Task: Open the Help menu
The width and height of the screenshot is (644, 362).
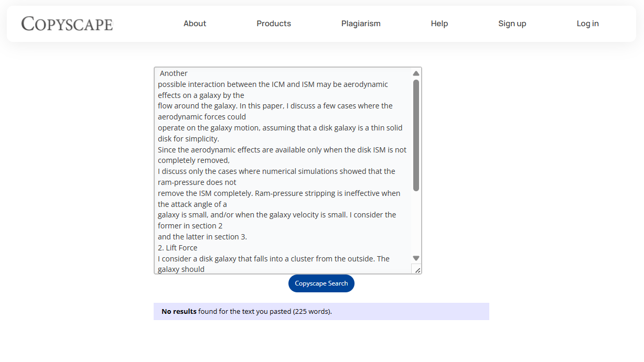Action: [x=439, y=24]
